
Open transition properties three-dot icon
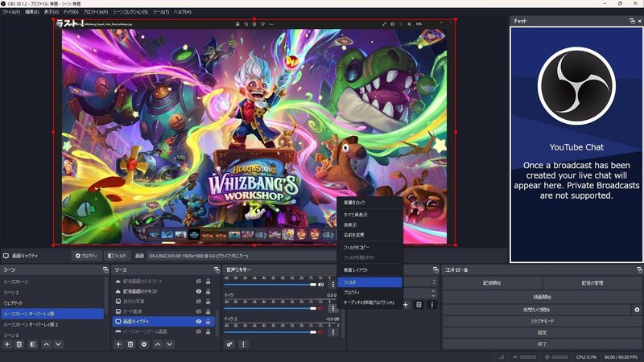[x=432, y=305]
